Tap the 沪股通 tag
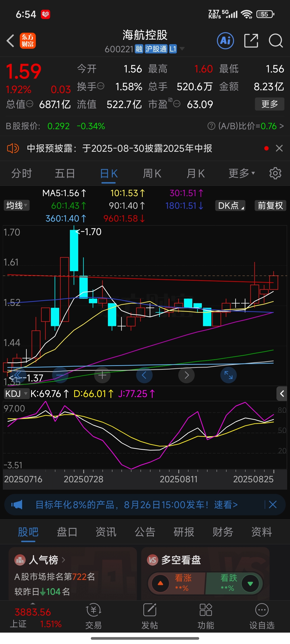Screen dimensions: 290x644 coord(156,49)
